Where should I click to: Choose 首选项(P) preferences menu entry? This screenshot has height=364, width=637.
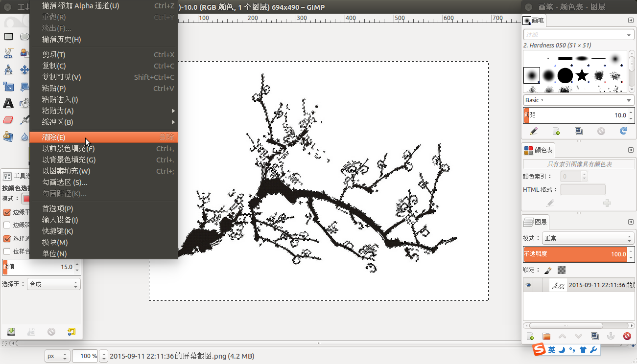[58, 208]
